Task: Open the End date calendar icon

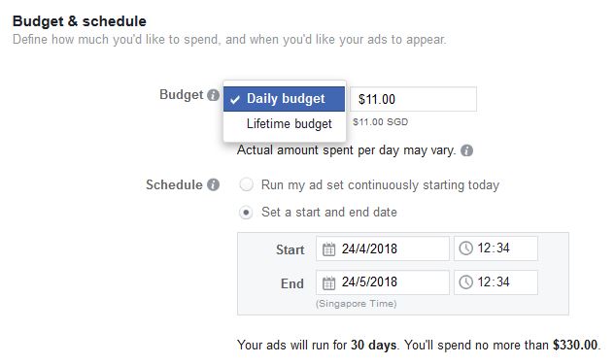Action: tap(328, 282)
